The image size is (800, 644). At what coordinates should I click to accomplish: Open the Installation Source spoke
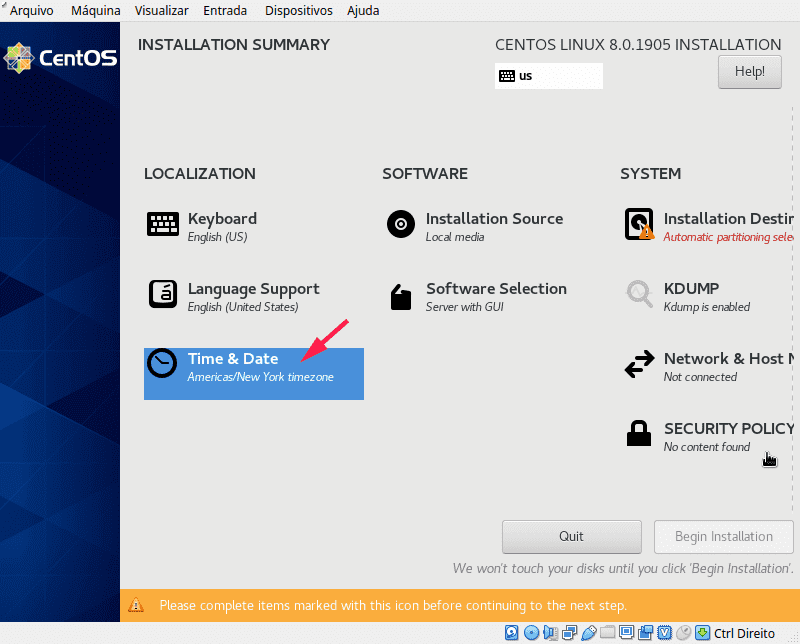[474, 226]
